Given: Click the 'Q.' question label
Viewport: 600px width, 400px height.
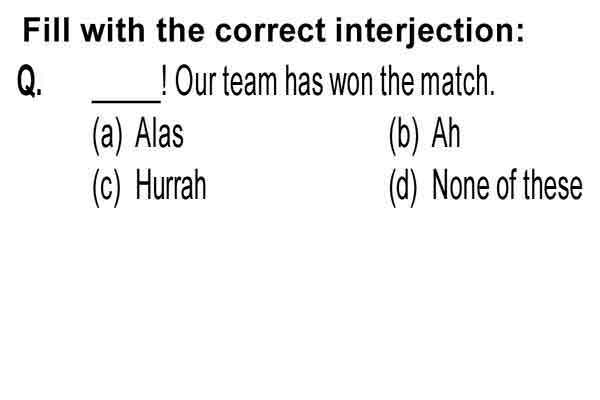Looking at the screenshot, I should click(29, 82).
